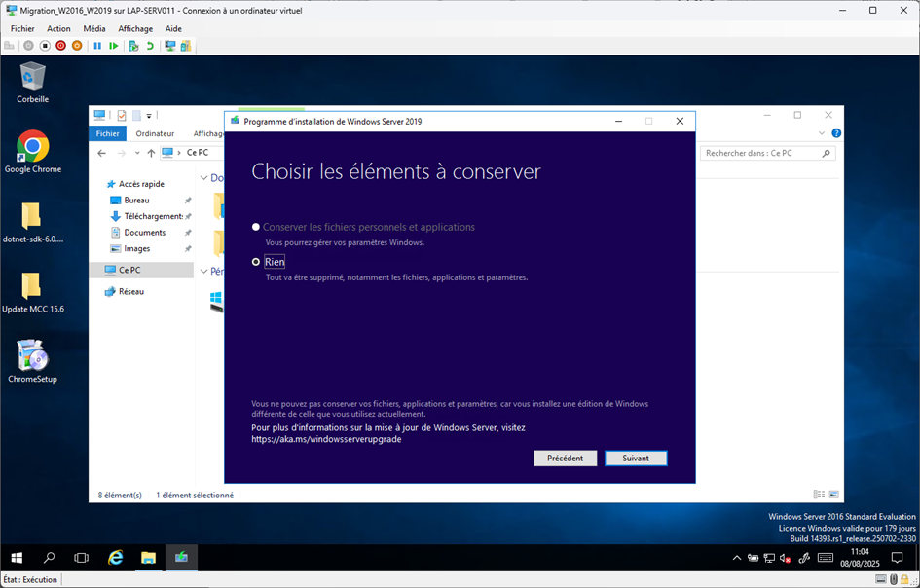Click the Explorer help question-mark icon
Image resolution: width=920 pixels, height=588 pixels.
click(836, 133)
